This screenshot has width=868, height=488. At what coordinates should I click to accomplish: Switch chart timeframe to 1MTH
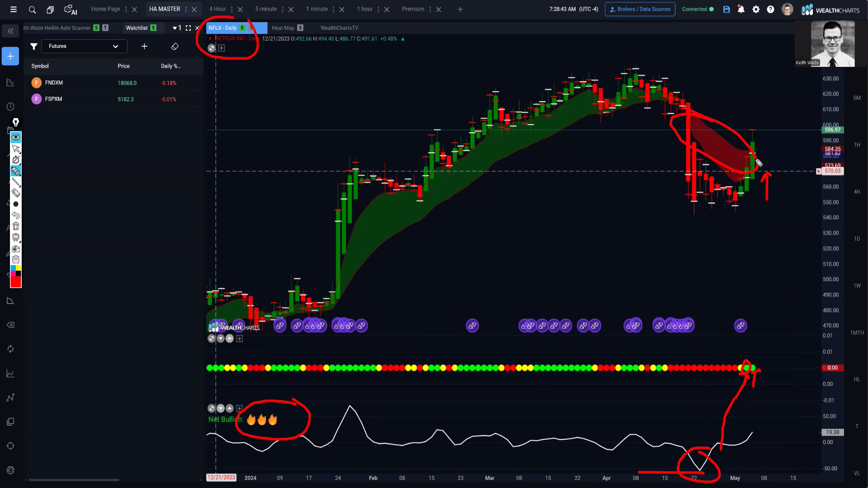pos(857,333)
